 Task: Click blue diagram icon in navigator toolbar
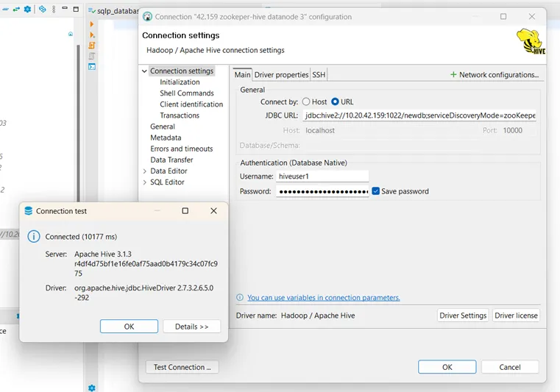(x=43, y=10)
